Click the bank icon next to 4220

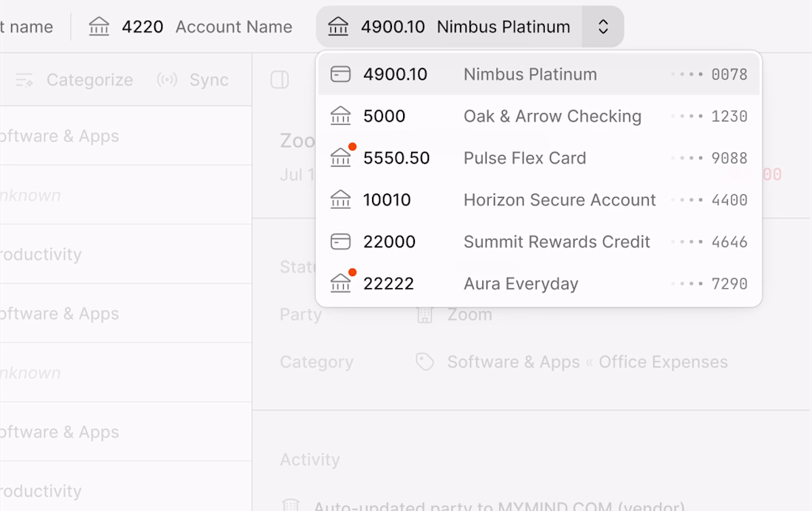tap(99, 27)
